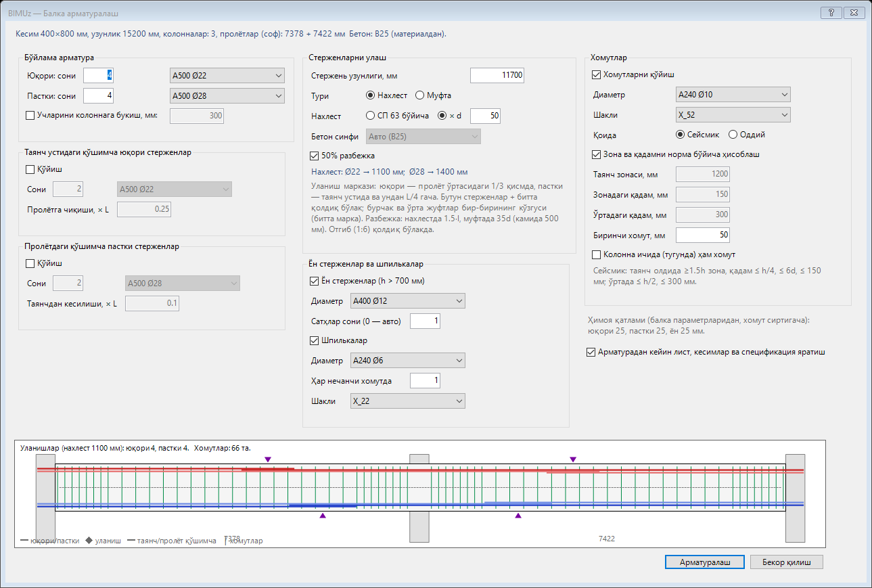Toggle the 50% разбежка checkbox
Screen dimensions: 872x588
[x=315, y=156]
